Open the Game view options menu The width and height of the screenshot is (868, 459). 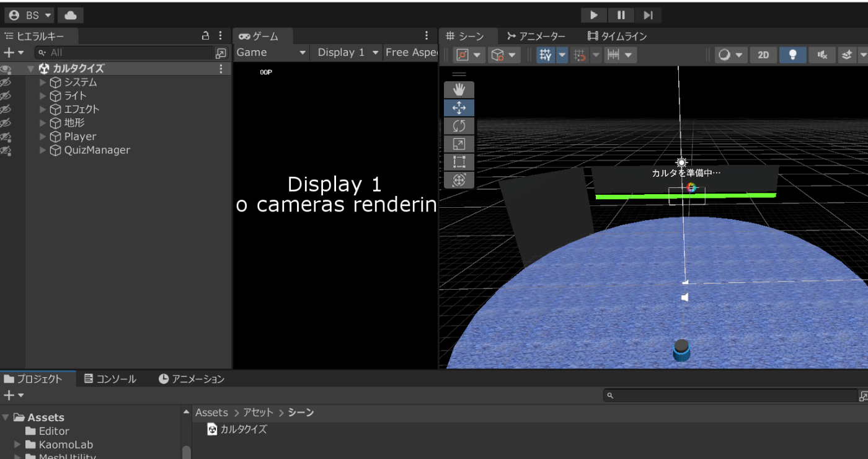tap(426, 36)
